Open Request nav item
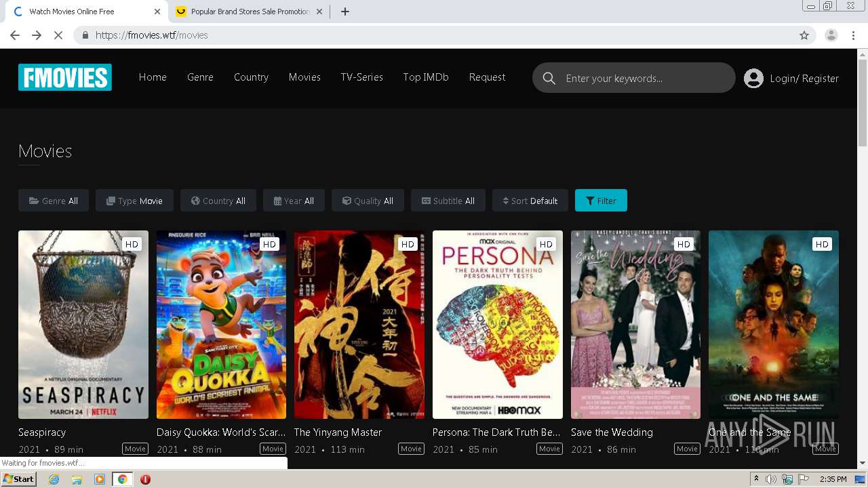 487,77
